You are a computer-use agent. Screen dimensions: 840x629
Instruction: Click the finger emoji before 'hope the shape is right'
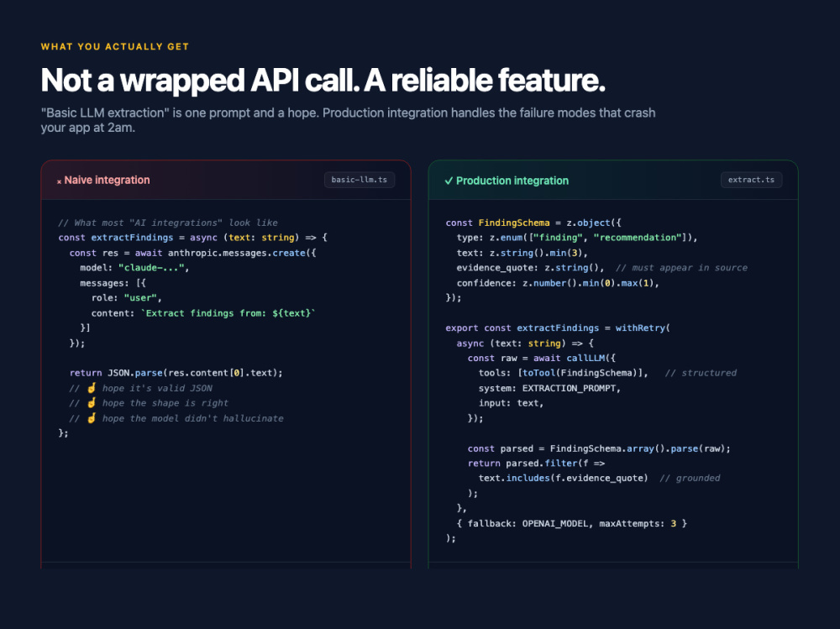[x=92, y=403]
